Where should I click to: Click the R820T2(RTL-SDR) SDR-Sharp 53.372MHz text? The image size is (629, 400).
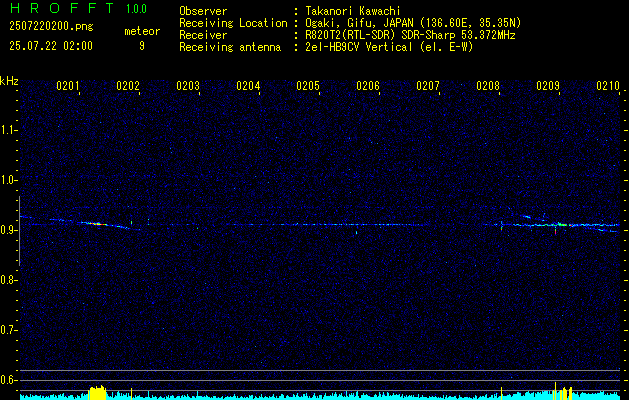point(410,35)
